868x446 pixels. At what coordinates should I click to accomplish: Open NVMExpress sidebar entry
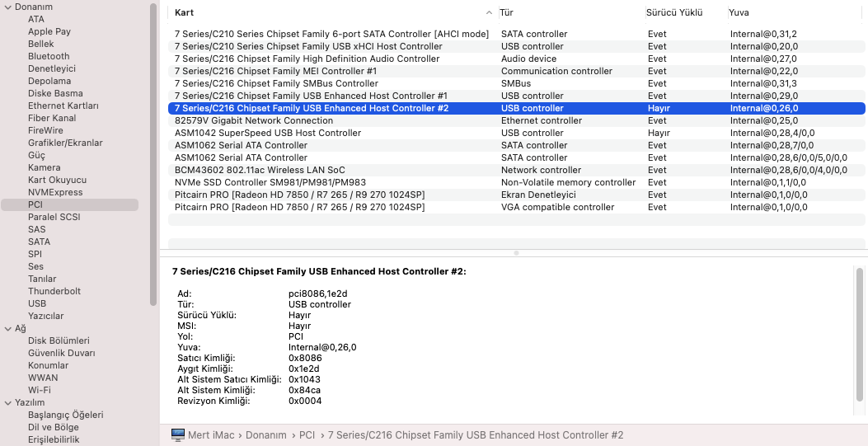[x=55, y=192]
